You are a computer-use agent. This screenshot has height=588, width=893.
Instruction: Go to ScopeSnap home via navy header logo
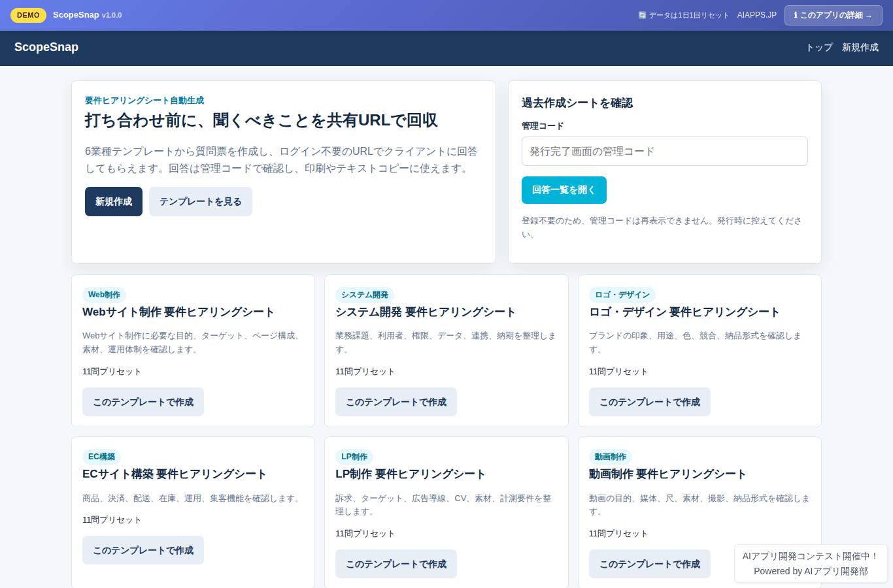[x=46, y=47]
